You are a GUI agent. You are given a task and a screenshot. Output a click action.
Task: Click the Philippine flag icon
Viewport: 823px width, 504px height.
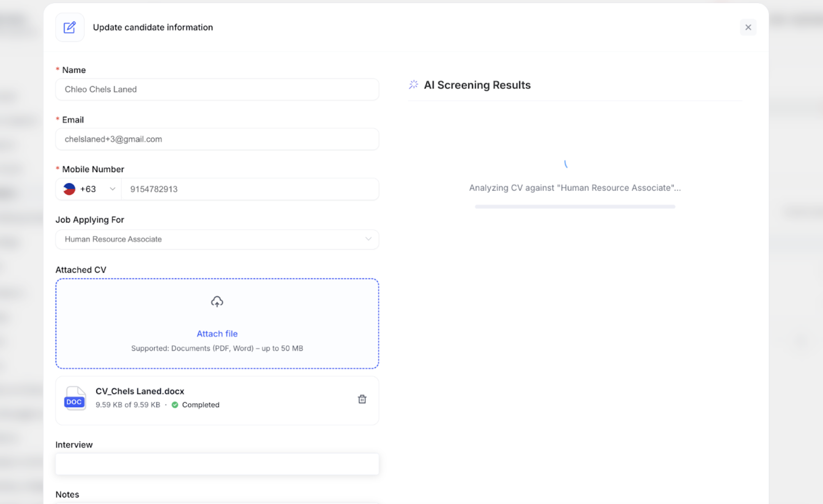coord(70,189)
